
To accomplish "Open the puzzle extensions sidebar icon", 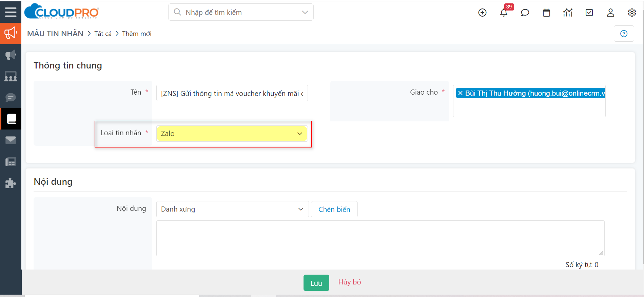I will click(11, 183).
